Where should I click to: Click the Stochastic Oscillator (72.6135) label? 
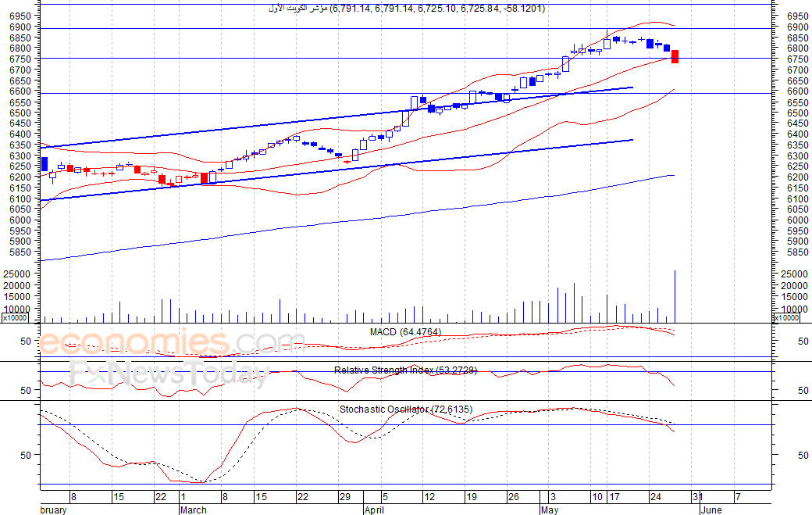coord(406,409)
